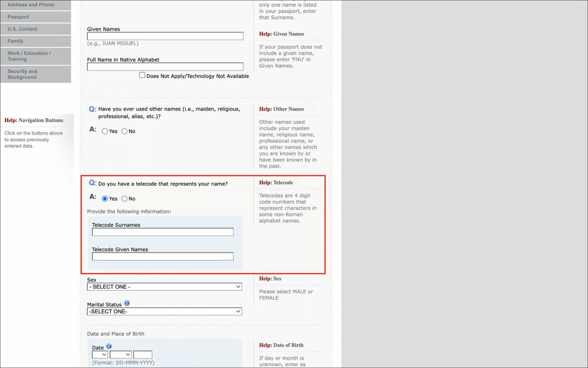Open the Marital Status dropdown

(x=164, y=311)
